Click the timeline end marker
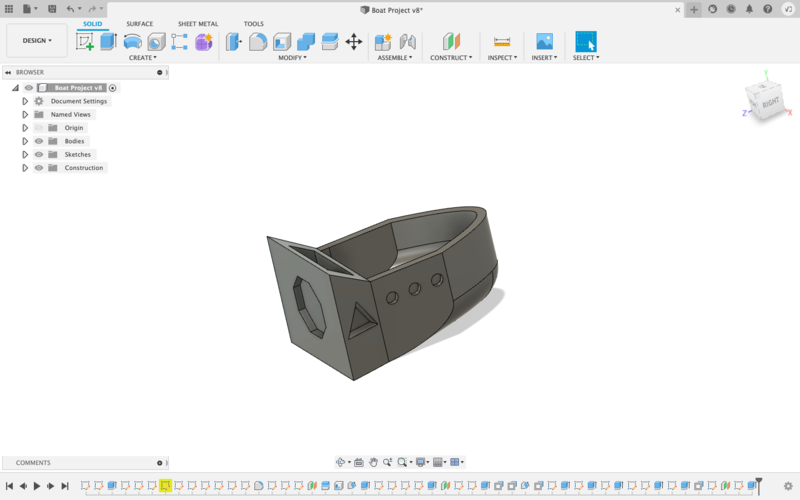Image resolution: width=800 pixels, height=500 pixels. [759, 484]
